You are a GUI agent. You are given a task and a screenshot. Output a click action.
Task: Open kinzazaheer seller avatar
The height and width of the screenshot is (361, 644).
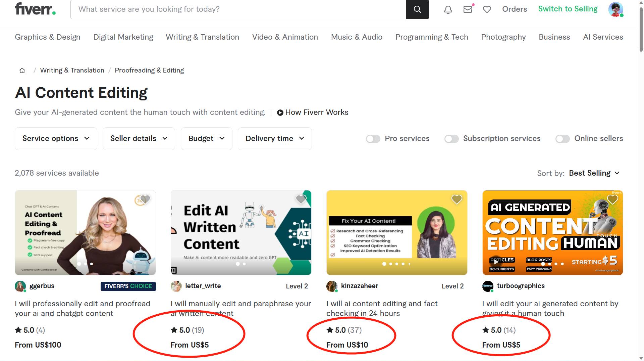tap(332, 286)
